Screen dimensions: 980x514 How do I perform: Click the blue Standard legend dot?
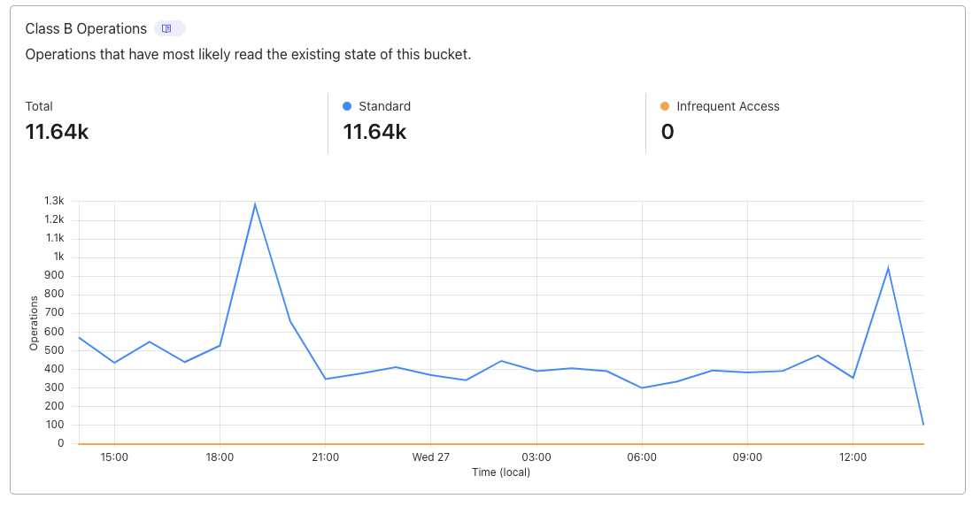point(347,106)
